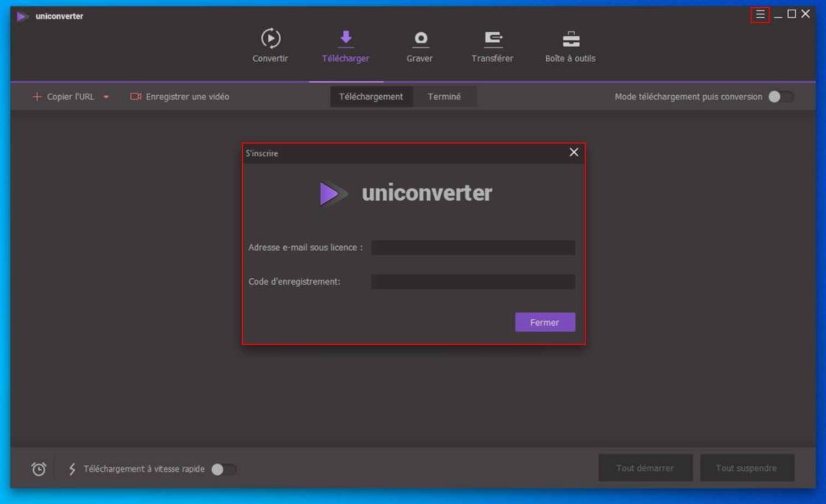This screenshot has width=826, height=504.
Task: Click Tout démarrer button
Action: (x=645, y=468)
